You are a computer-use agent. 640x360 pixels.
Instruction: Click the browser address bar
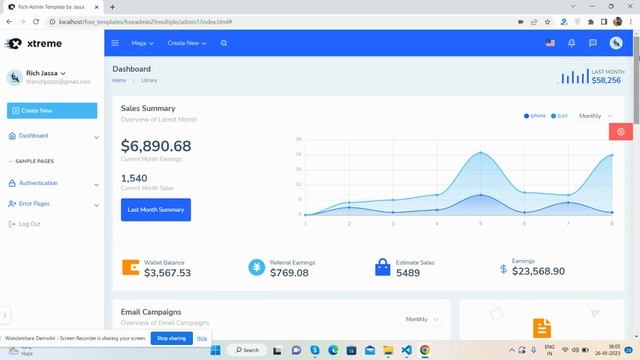[282, 22]
